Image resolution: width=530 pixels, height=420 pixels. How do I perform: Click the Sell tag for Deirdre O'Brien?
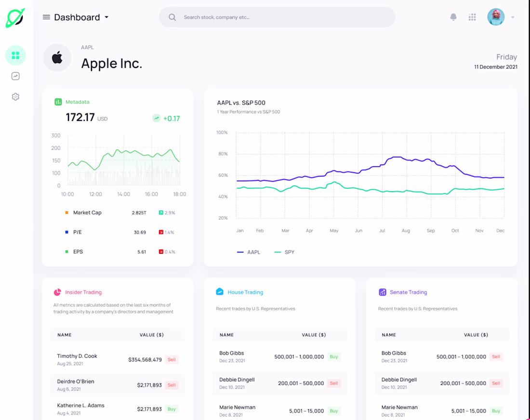pos(172,385)
